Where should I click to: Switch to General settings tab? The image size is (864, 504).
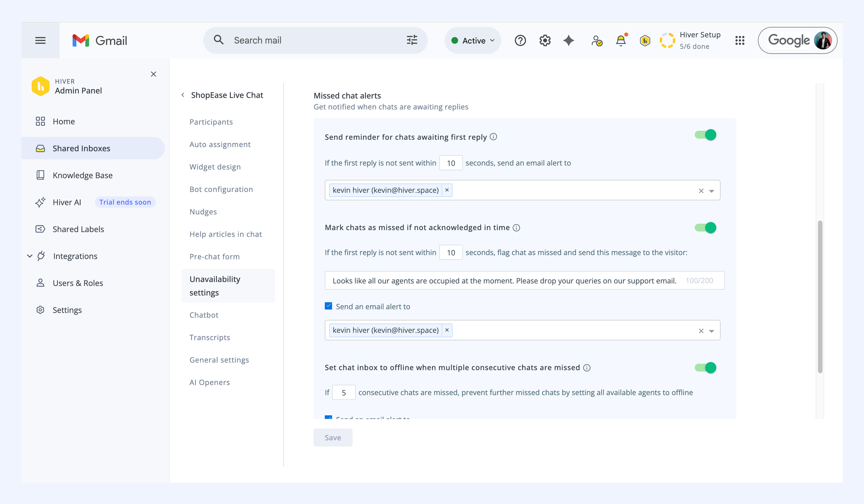(x=219, y=360)
